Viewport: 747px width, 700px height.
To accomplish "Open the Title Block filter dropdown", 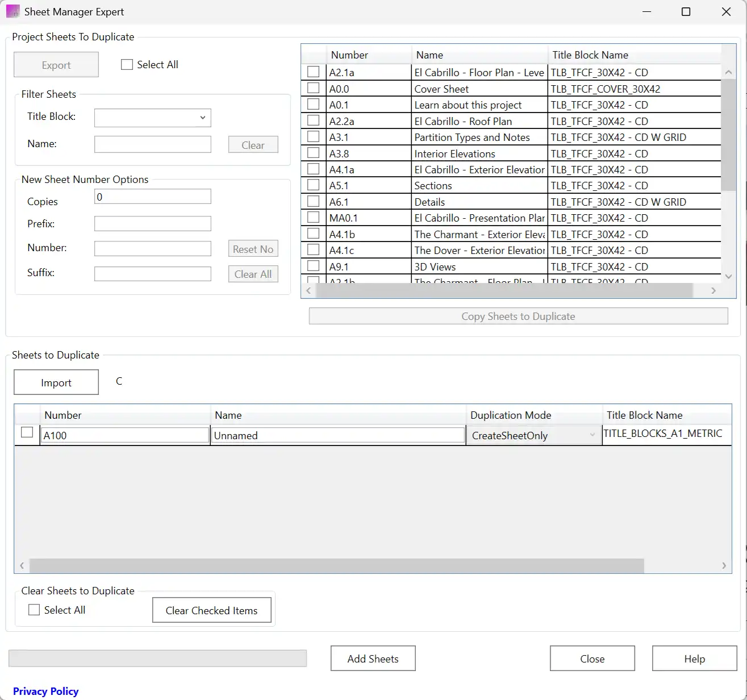I will pyautogui.click(x=152, y=118).
